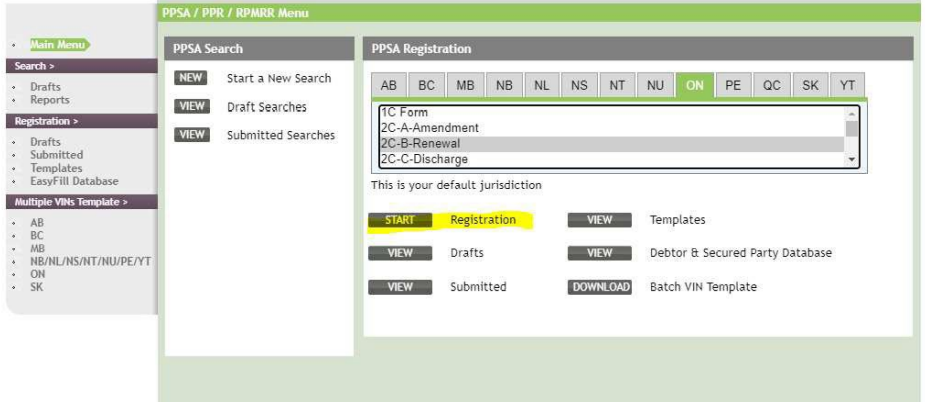This screenshot has height=402, width=925.
Task: Choose 2C-C-Discharge in the list
Action: [x=612, y=159]
